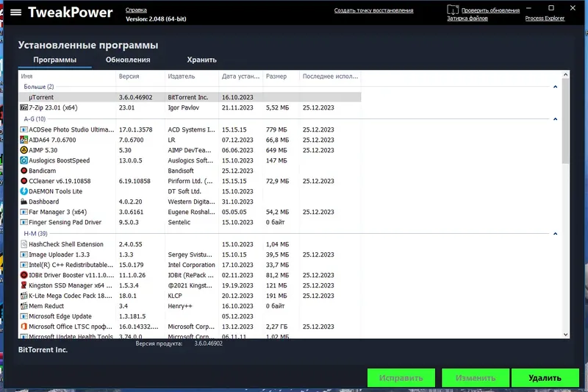The width and height of the screenshot is (588, 392).
Task: Select Auslogics BoostSpeed entry
Action: (190, 160)
